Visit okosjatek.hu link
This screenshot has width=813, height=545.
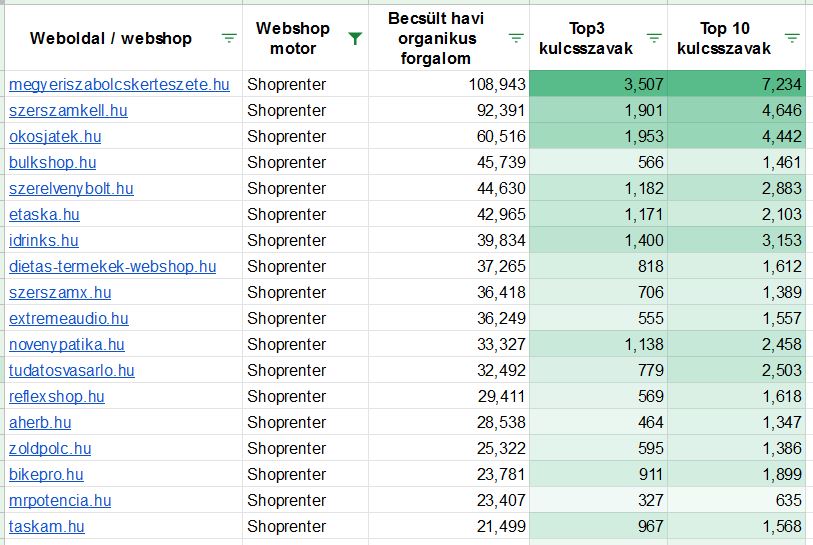click(55, 136)
